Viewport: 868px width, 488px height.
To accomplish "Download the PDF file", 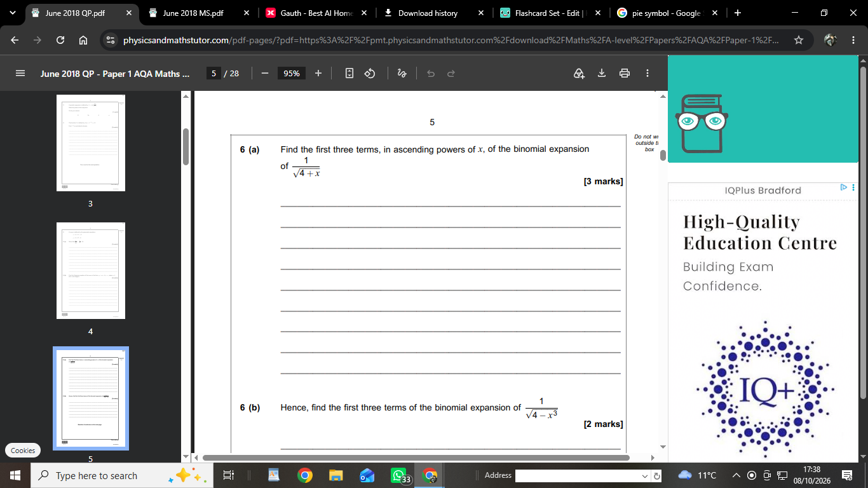I will click(602, 74).
